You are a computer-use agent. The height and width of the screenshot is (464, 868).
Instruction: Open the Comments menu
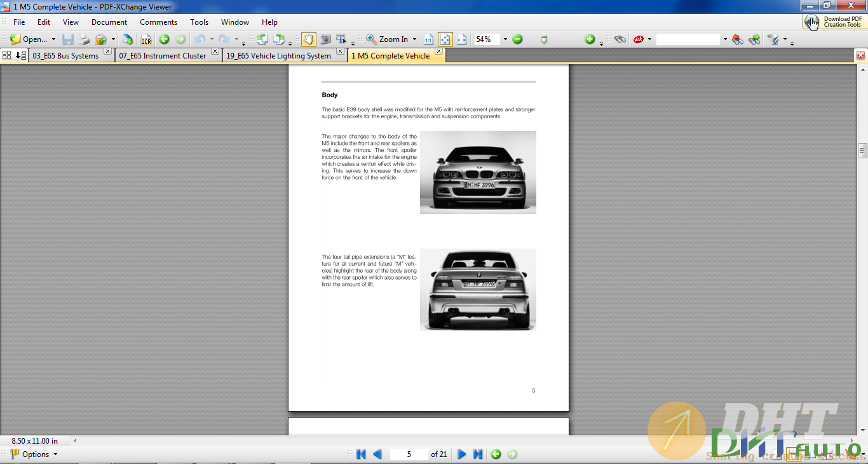click(x=158, y=22)
